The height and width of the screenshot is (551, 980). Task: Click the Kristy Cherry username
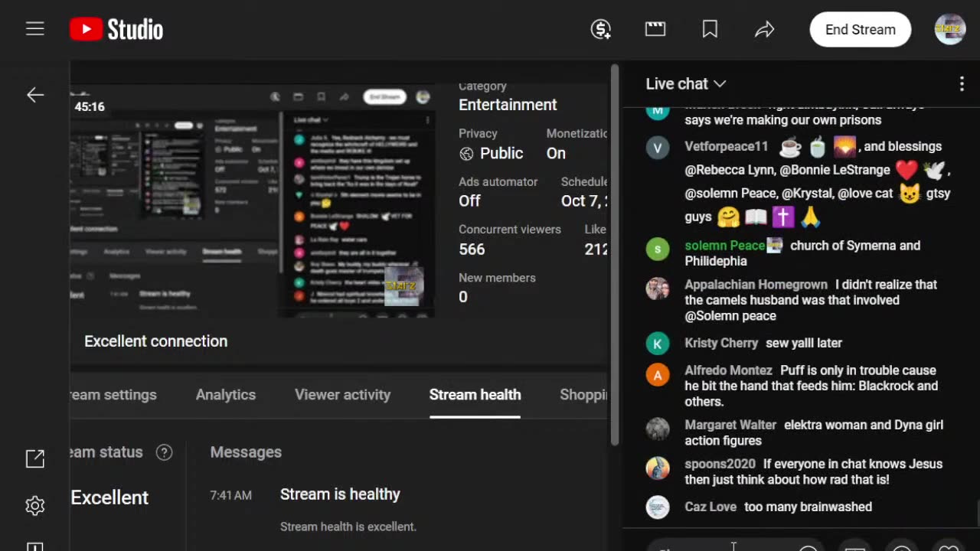721,343
